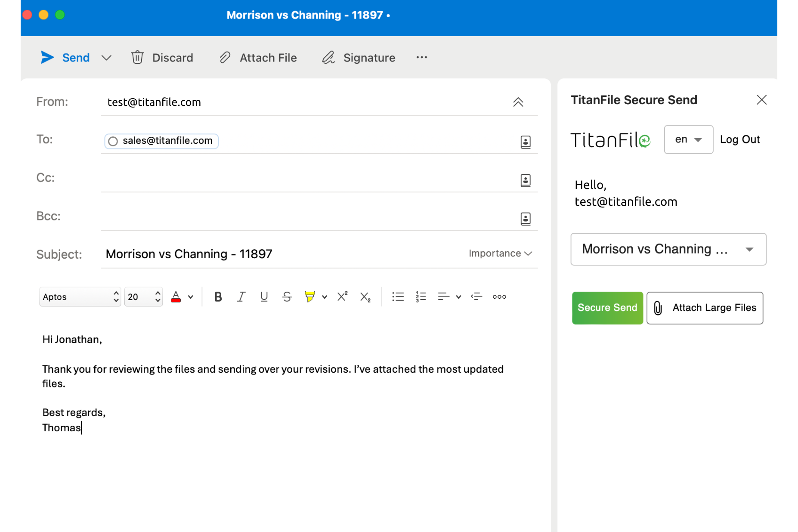The height and width of the screenshot is (532, 798).
Task: Click the green Secure Send button
Action: point(607,308)
